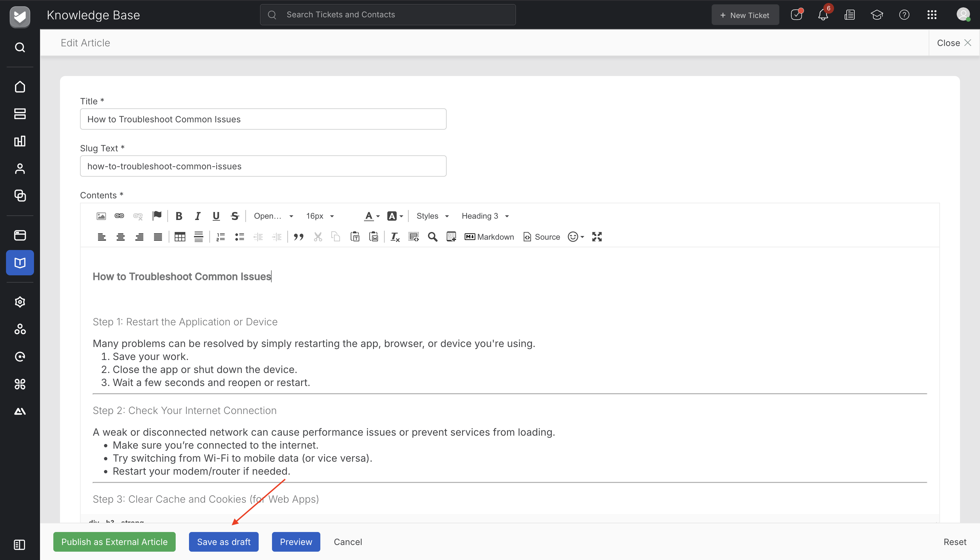Screen dimensions: 980x560
Task: Preview the article
Action: pyautogui.click(x=296, y=542)
